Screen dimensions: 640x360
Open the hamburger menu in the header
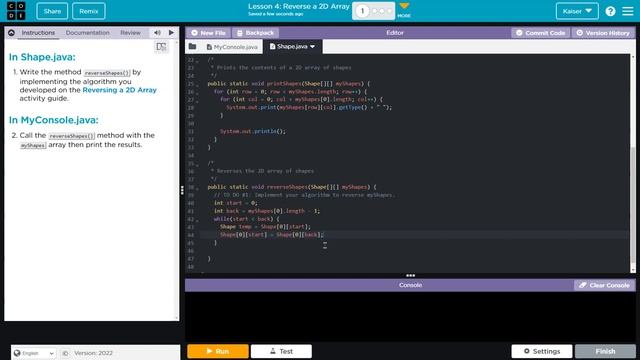click(628, 11)
